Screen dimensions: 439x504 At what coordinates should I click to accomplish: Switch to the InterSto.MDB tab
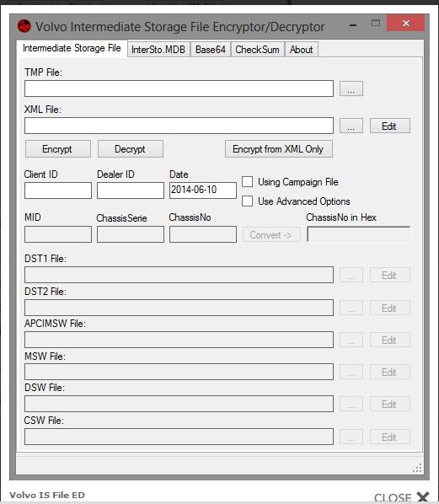click(x=158, y=50)
